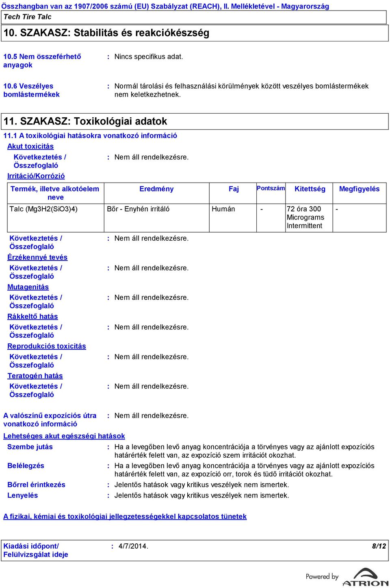Click the 'Powered by' footer text
The width and height of the screenshot is (390, 588).
[322, 577]
